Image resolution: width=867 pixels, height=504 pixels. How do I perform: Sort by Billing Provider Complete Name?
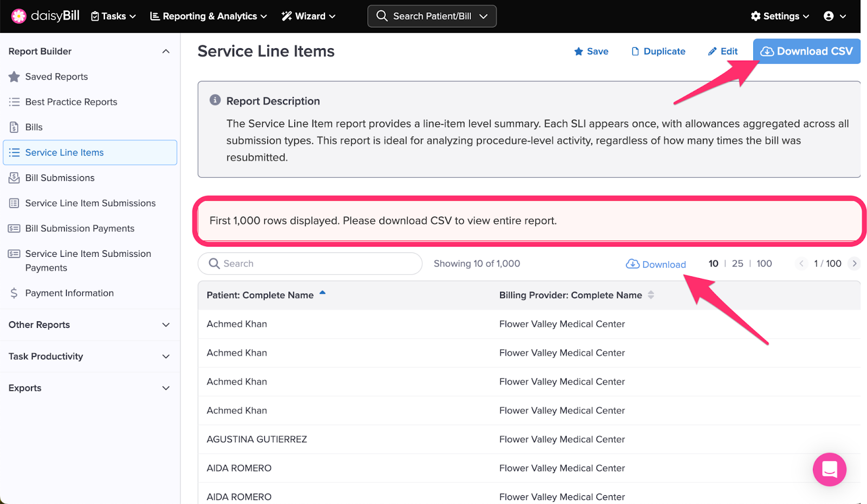[x=651, y=295]
